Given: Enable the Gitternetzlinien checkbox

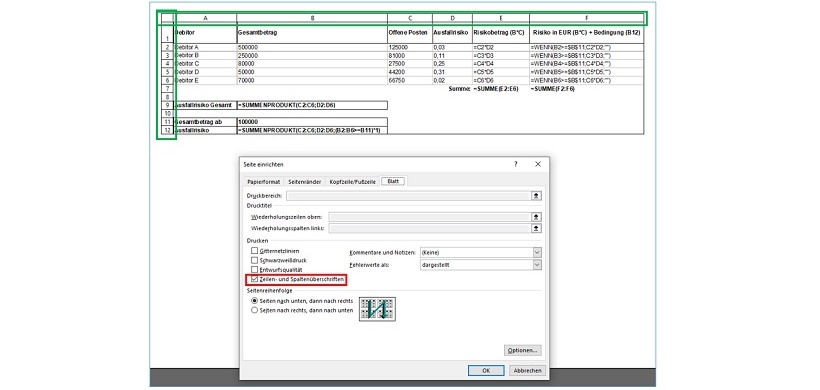Looking at the screenshot, I should pos(255,251).
